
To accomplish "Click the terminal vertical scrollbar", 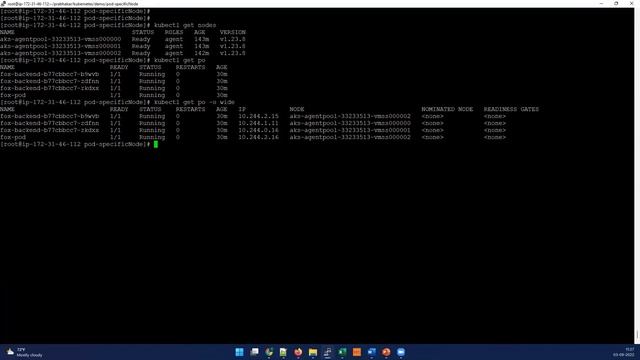I will click(637, 176).
